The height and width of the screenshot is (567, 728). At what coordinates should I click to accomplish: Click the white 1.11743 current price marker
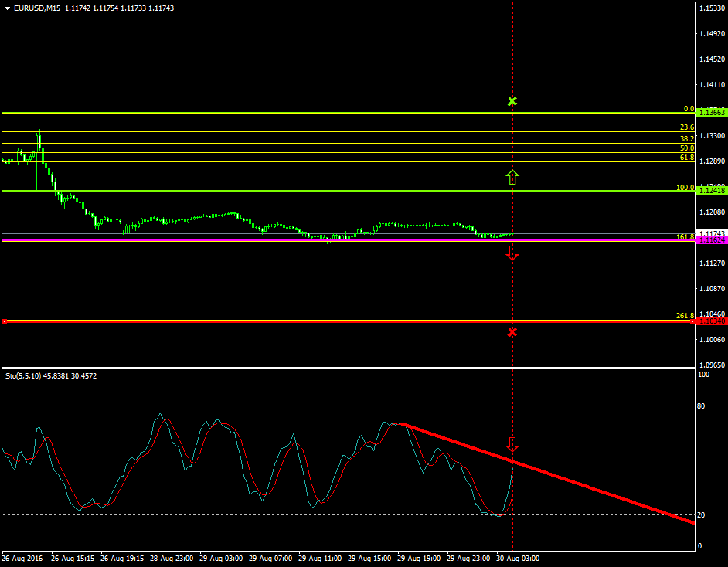710,232
